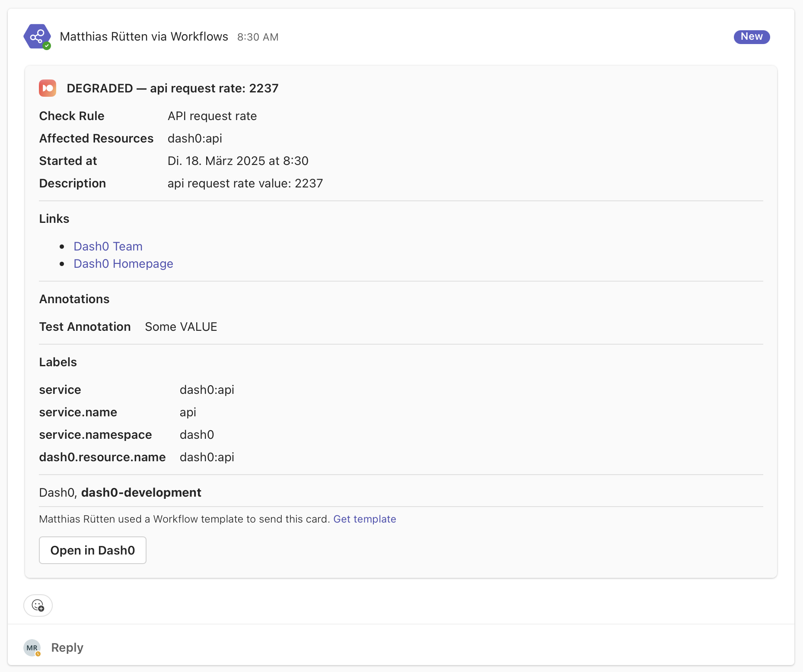Click the API request rate check rule value
Image resolution: width=803 pixels, height=672 pixels.
[212, 116]
